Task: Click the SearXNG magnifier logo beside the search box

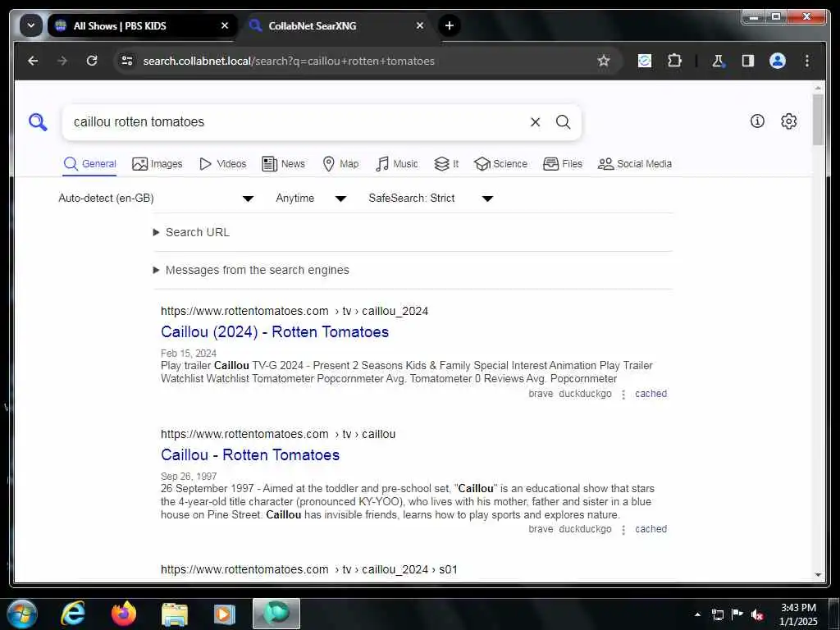Action: click(x=38, y=122)
